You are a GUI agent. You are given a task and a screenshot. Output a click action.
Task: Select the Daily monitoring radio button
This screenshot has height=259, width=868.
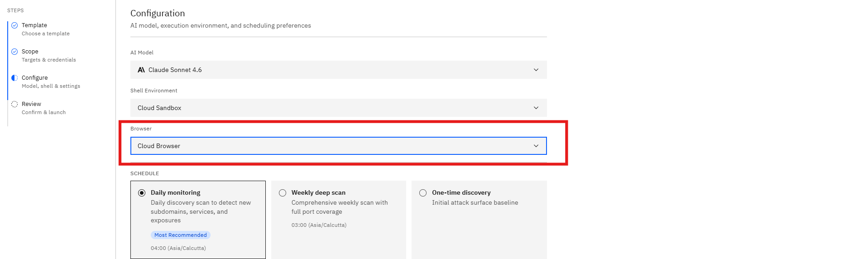point(142,193)
